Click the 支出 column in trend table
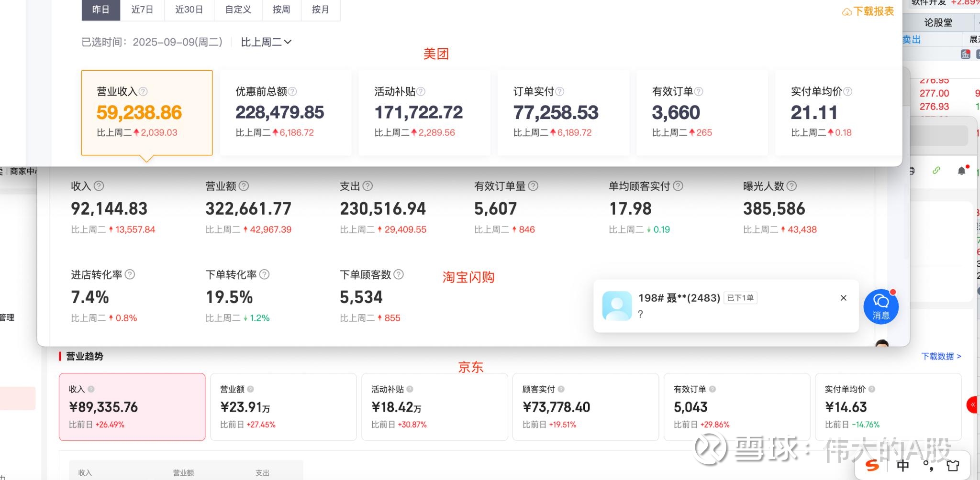 (x=262, y=473)
